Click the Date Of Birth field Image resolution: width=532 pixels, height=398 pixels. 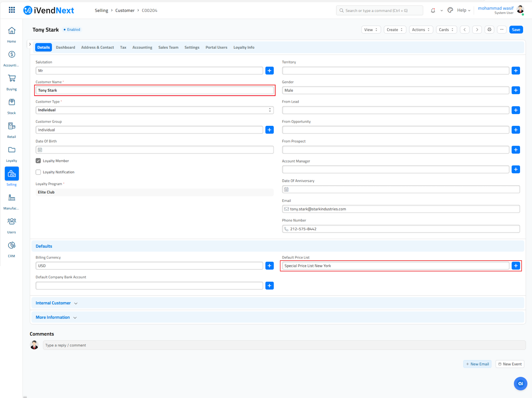click(155, 150)
